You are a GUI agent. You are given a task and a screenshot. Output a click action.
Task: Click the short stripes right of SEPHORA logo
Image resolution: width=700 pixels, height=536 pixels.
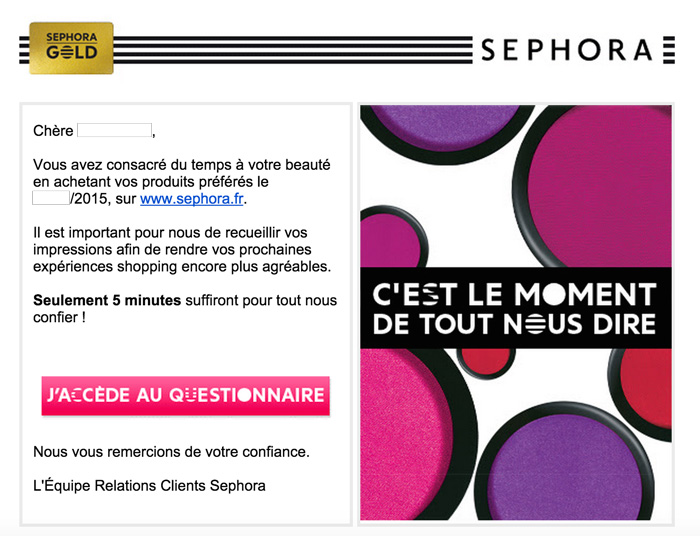[x=669, y=50]
